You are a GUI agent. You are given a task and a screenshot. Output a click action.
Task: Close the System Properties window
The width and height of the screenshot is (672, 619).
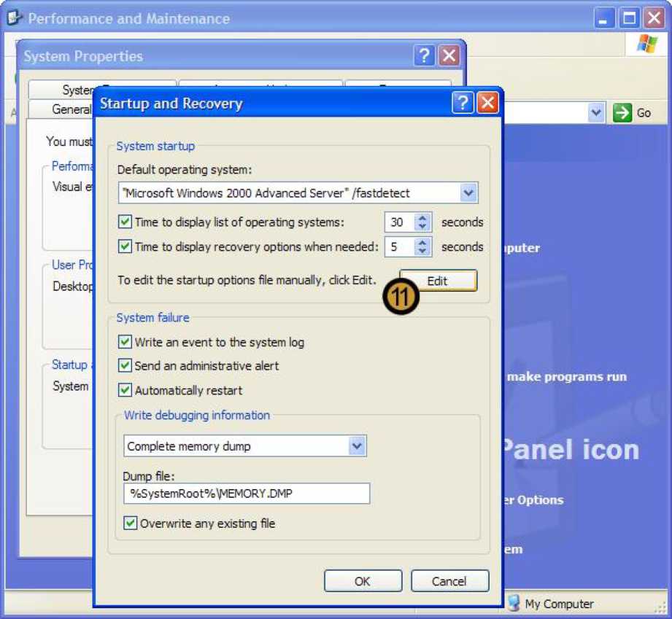[x=449, y=55]
